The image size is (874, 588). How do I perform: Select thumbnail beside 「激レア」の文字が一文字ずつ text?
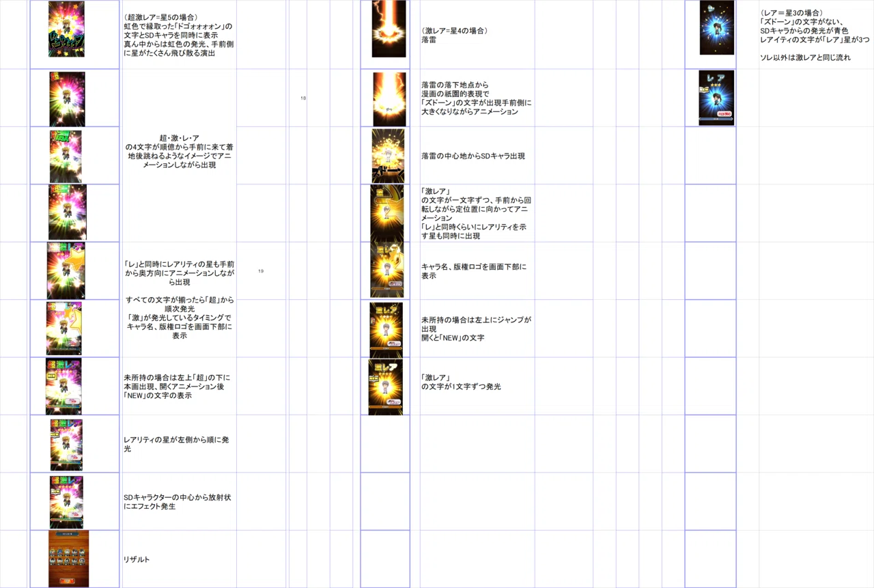tap(387, 212)
